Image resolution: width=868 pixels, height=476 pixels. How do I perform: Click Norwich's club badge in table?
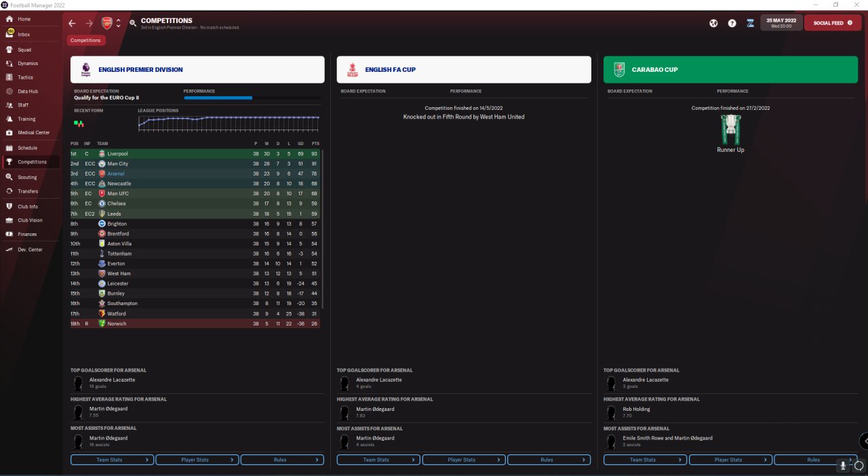(x=102, y=323)
